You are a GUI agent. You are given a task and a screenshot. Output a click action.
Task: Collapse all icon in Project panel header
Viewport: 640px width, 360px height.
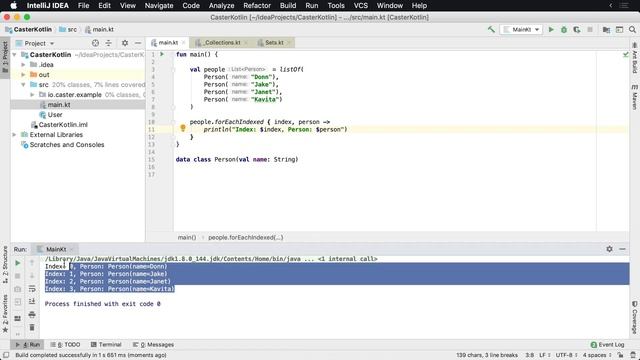(x=108, y=43)
